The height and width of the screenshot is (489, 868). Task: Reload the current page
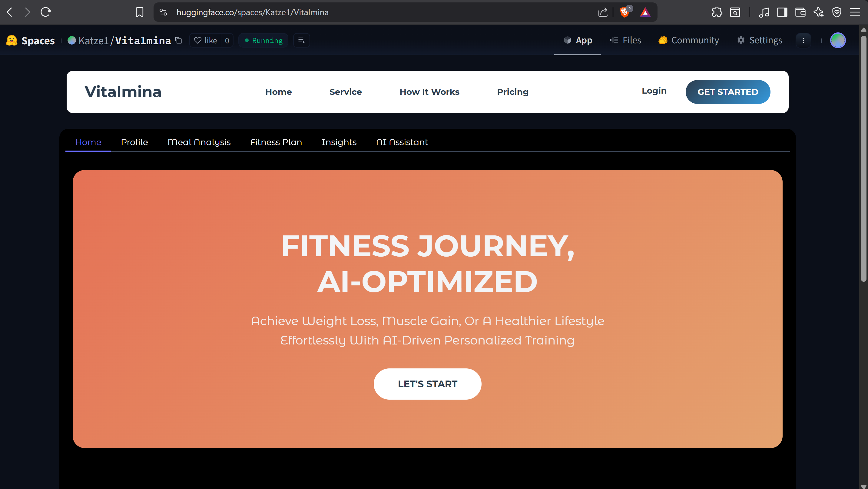point(45,12)
